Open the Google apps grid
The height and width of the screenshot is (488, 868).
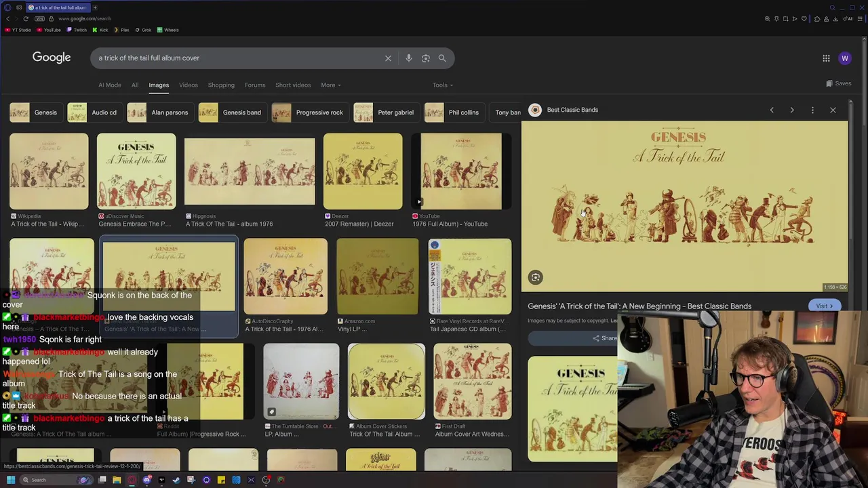point(826,58)
